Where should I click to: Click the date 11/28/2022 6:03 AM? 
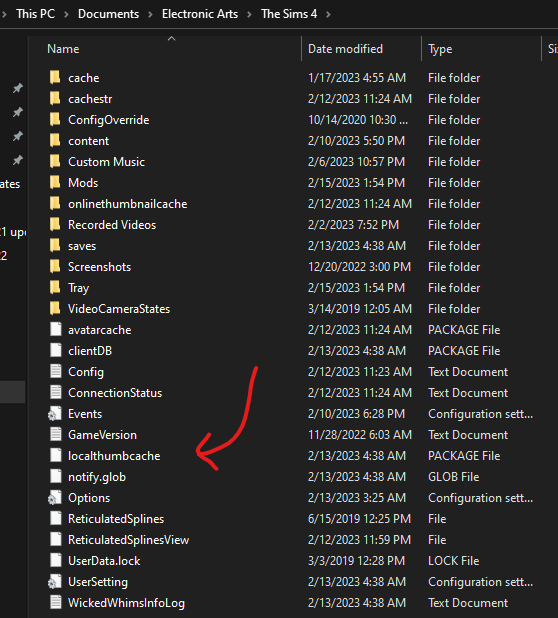coord(360,435)
